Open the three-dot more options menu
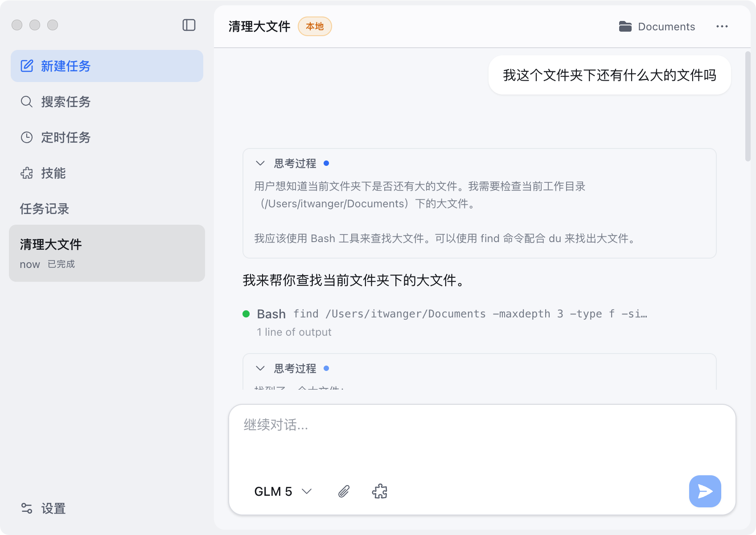The image size is (756, 535). pyautogui.click(x=722, y=27)
